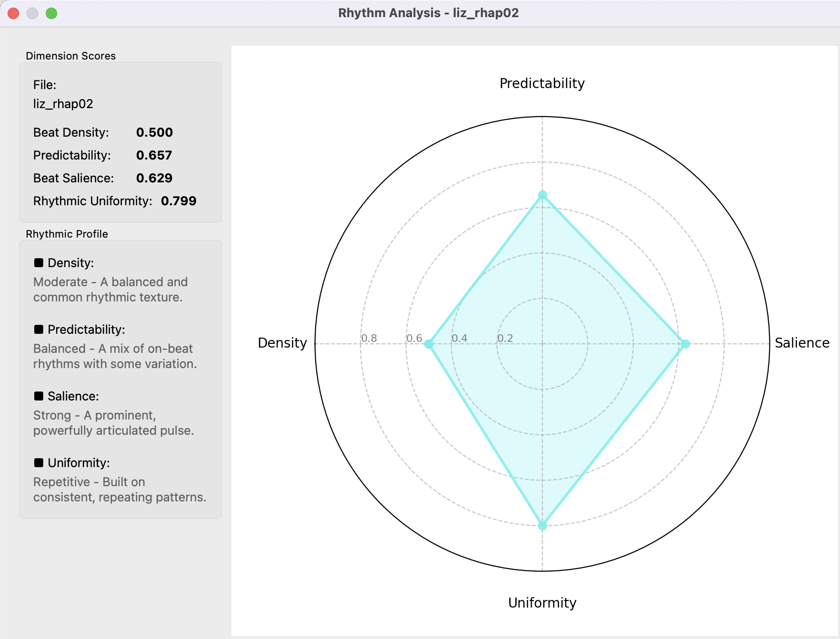This screenshot has height=639, width=840.
Task: Select the Uniformity data point marker on chart
Action: pos(542,526)
